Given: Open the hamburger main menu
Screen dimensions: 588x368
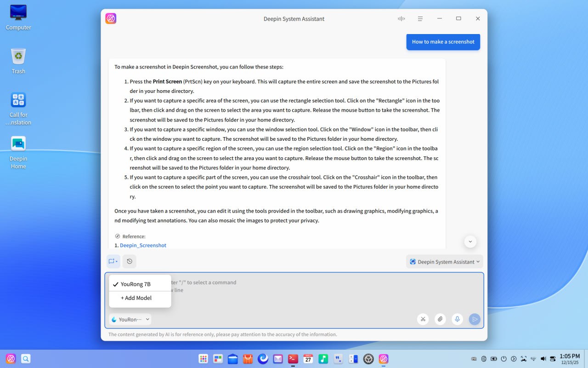Looking at the screenshot, I should pyautogui.click(x=420, y=19).
